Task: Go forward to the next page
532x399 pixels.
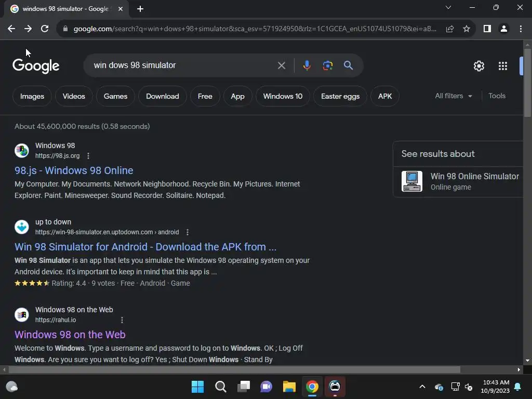Action: (x=28, y=29)
